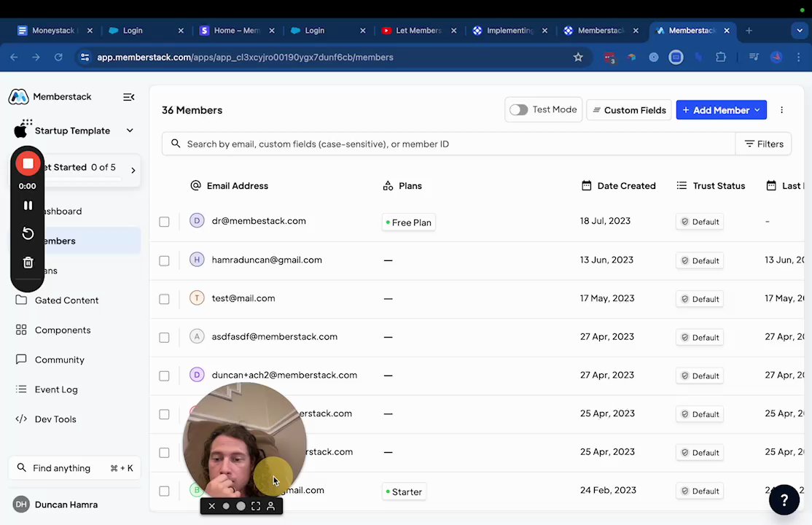Open the help question mark button
The width and height of the screenshot is (812, 525).
(x=784, y=499)
